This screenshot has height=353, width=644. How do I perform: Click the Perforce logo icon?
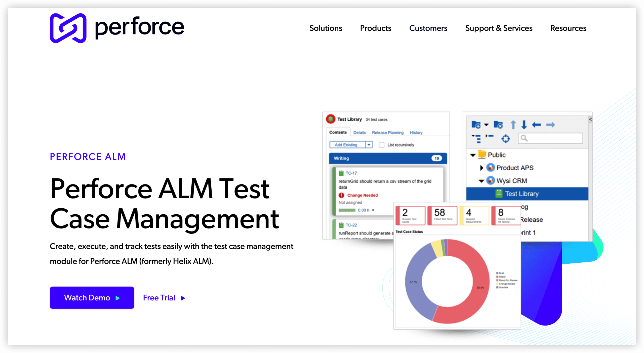68,28
